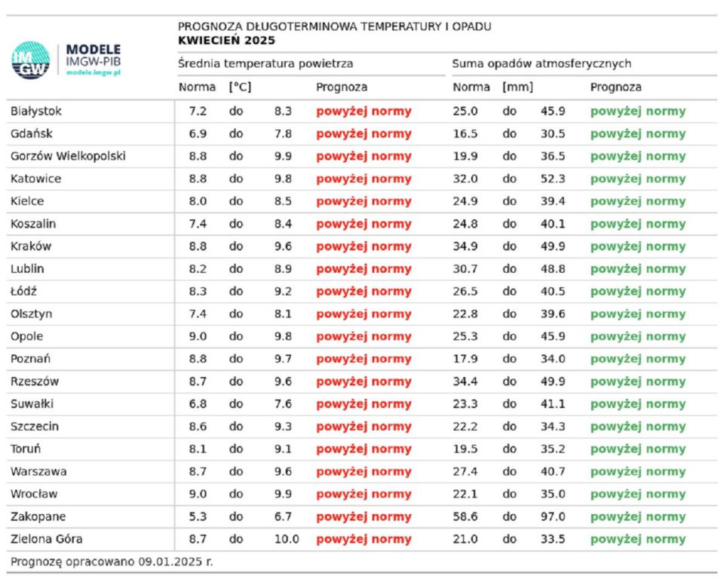The height and width of the screenshot is (588, 724).
Task: Select the Zakopane city row
Action: (362, 516)
